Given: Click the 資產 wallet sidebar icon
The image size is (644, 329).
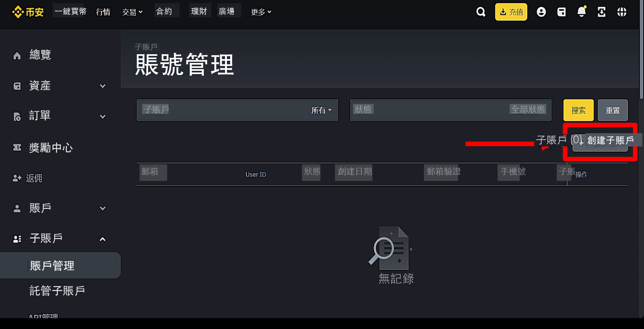Looking at the screenshot, I should pos(17,86).
